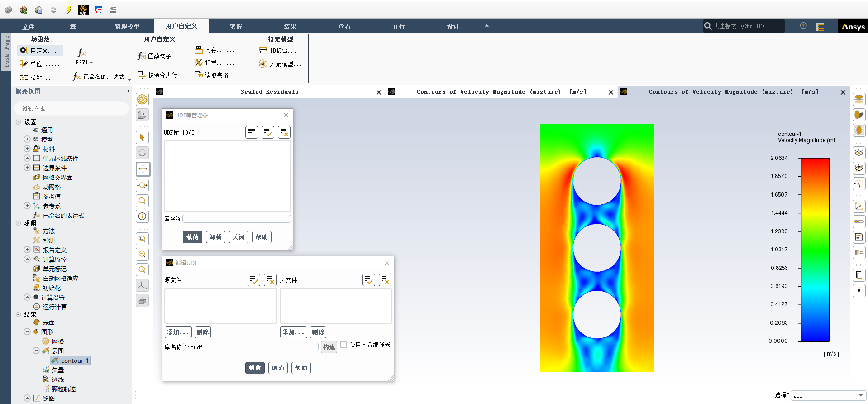868x404 pixels.
Task: Select the pan move tool
Action: [143, 169]
